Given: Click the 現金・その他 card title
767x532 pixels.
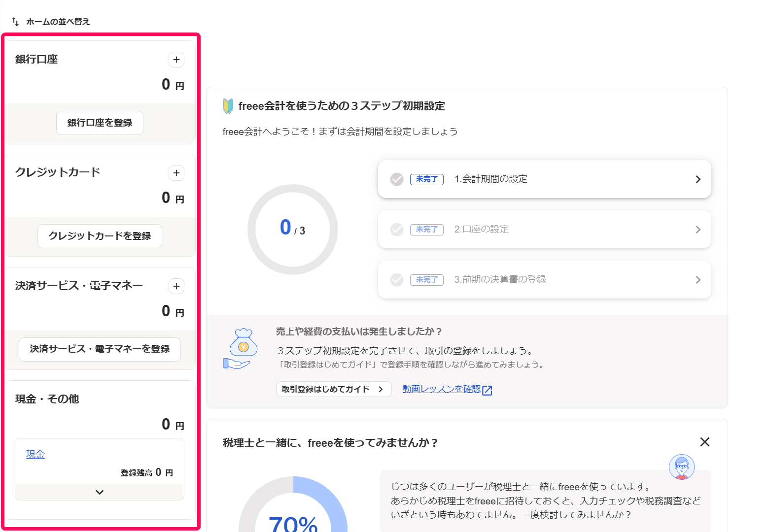Looking at the screenshot, I should coord(47,399).
